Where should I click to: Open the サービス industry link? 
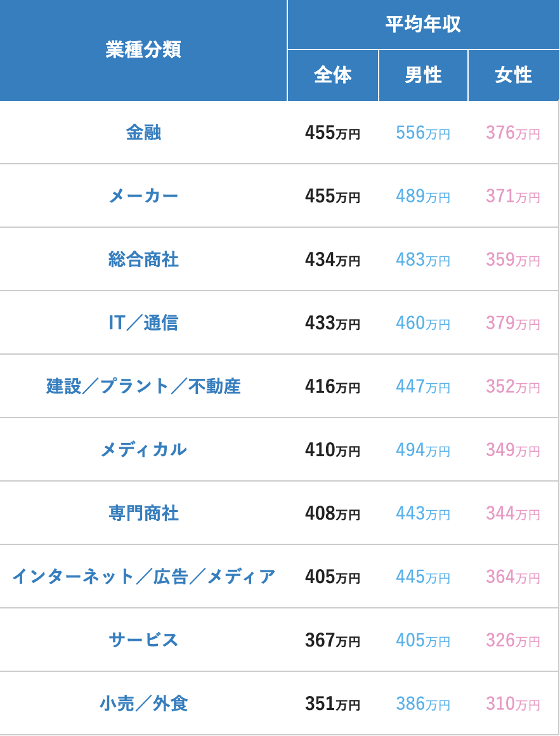click(x=143, y=640)
